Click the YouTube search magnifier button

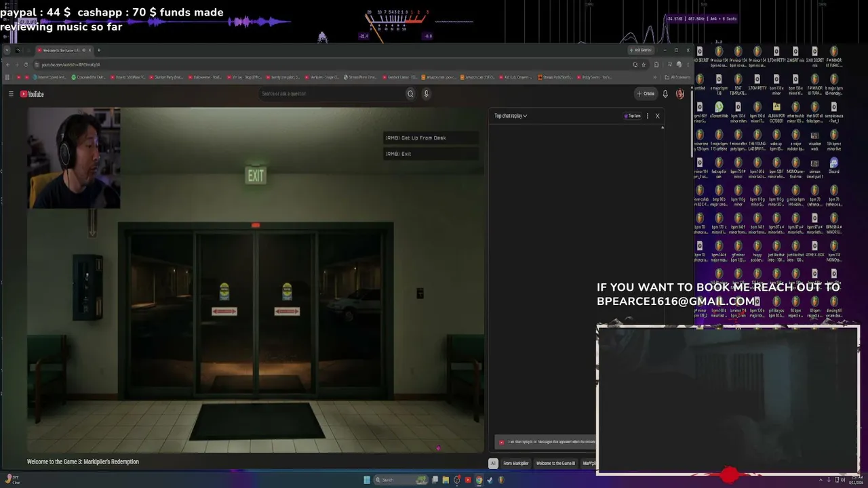tap(410, 94)
